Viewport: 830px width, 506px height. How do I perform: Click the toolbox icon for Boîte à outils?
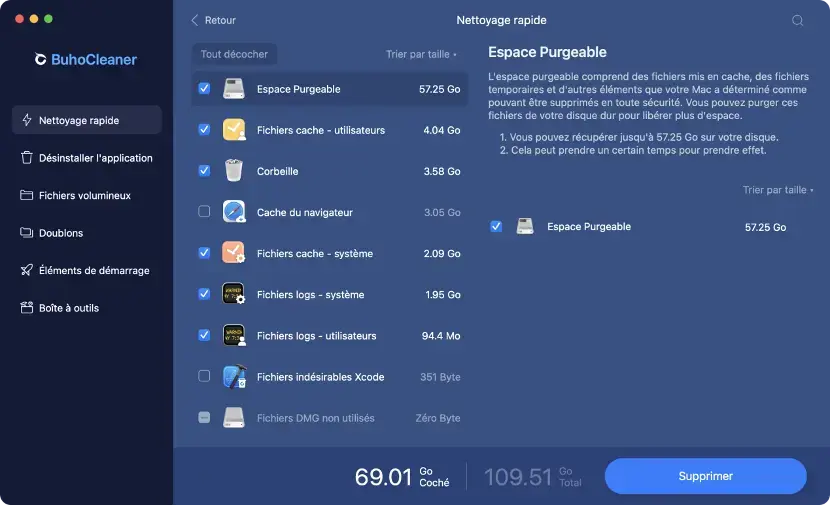tap(26, 308)
